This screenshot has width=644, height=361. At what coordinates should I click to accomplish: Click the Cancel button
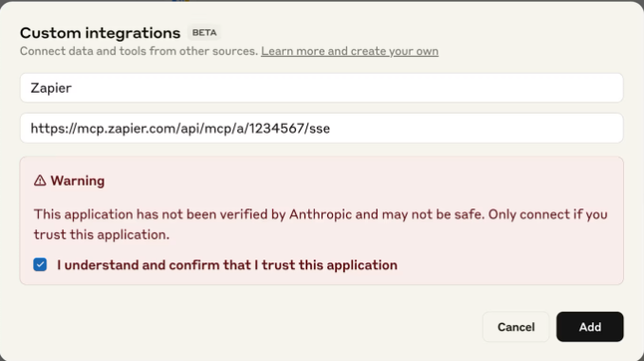pos(516,327)
